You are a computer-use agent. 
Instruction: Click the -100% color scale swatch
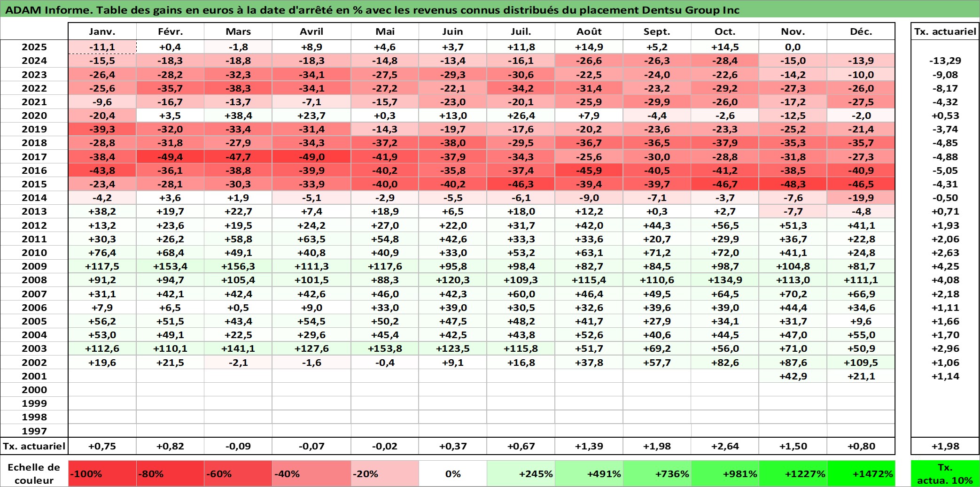pyautogui.click(x=102, y=473)
